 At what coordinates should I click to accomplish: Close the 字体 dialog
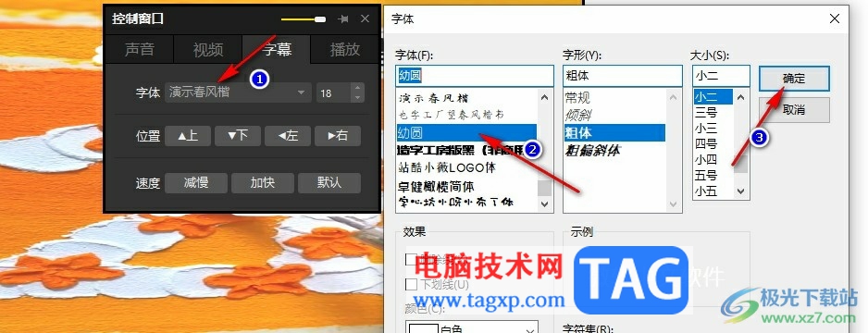point(835,19)
